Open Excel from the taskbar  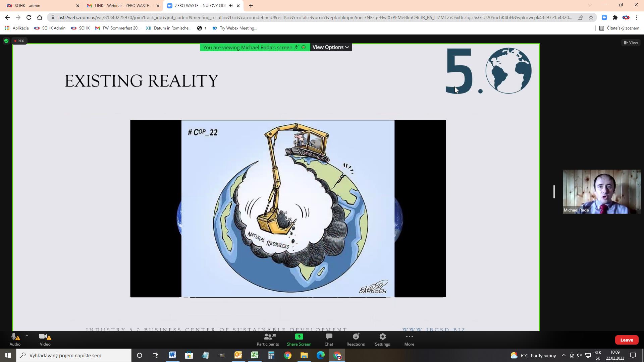pos(255,355)
